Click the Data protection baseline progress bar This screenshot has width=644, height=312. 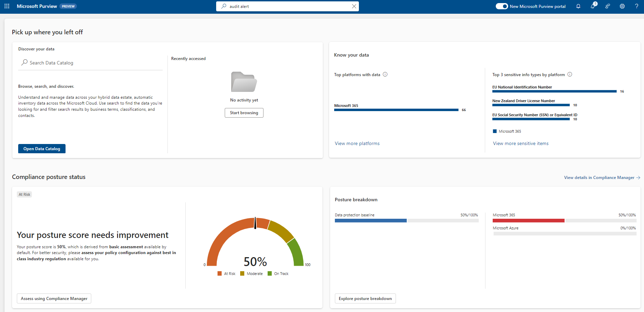(406, 221)
